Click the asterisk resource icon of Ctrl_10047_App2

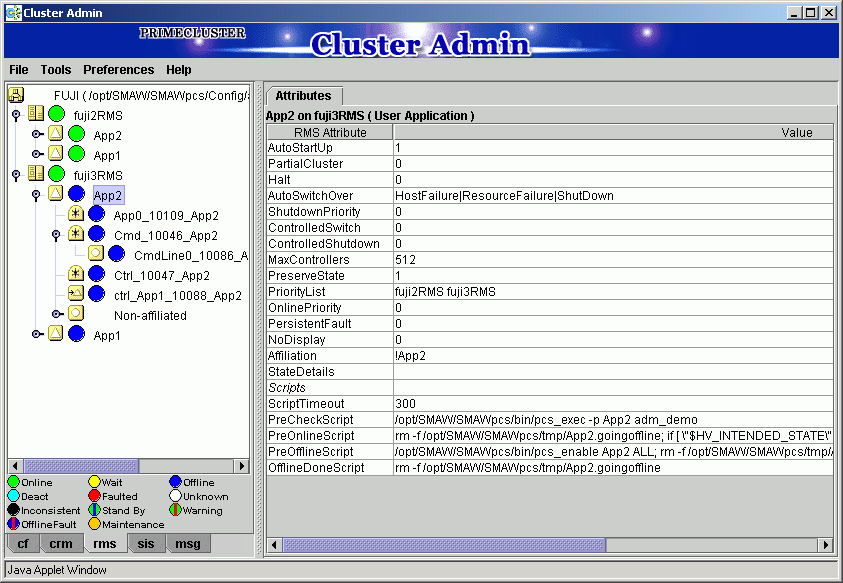(76, 274)
